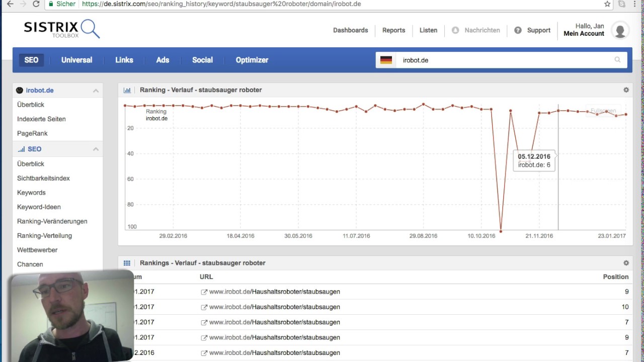
Task: Open Indexierte Seiten in the sidebar
Action: click(x=41, y=119)
